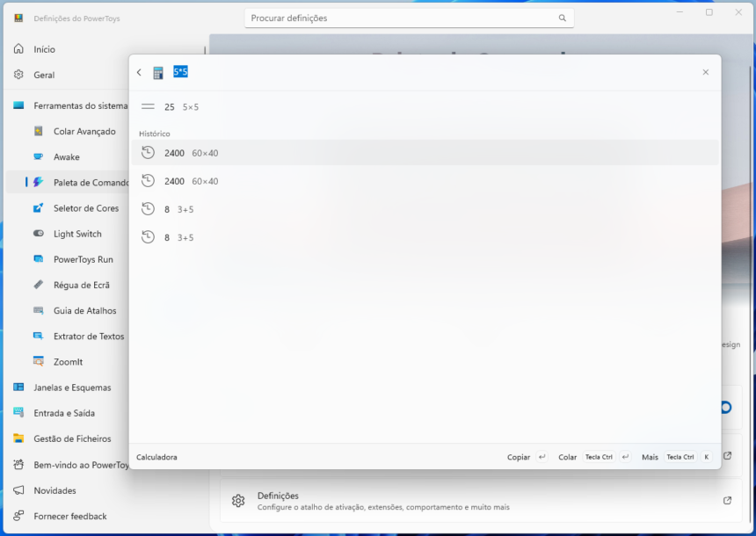This screenshot has width=756, height=536.
Task: Select the first history entry 8 3+5
Action: click(x=425, y=209)
